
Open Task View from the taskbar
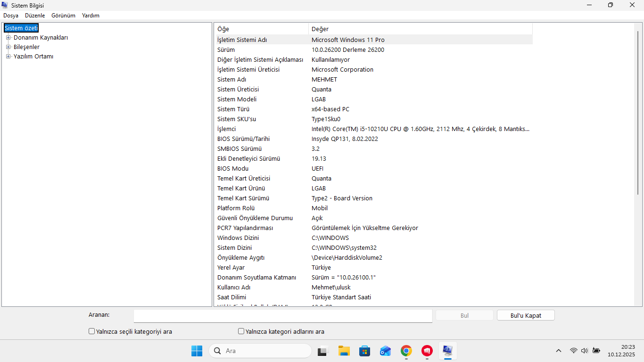(x=322, y=351)
